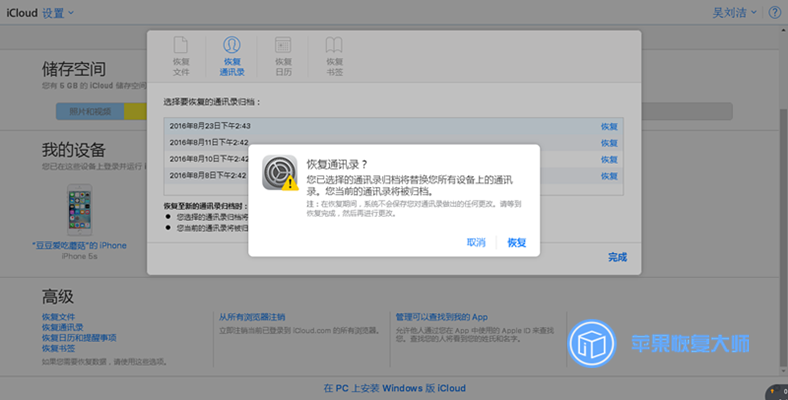Click the open-book bookmarks icon
Viewport: 788px width, 400px height.
[334, 45]
